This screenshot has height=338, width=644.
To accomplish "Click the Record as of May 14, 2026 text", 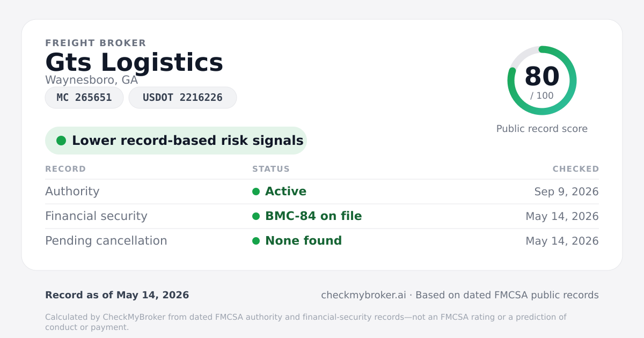I will [117, 295].
